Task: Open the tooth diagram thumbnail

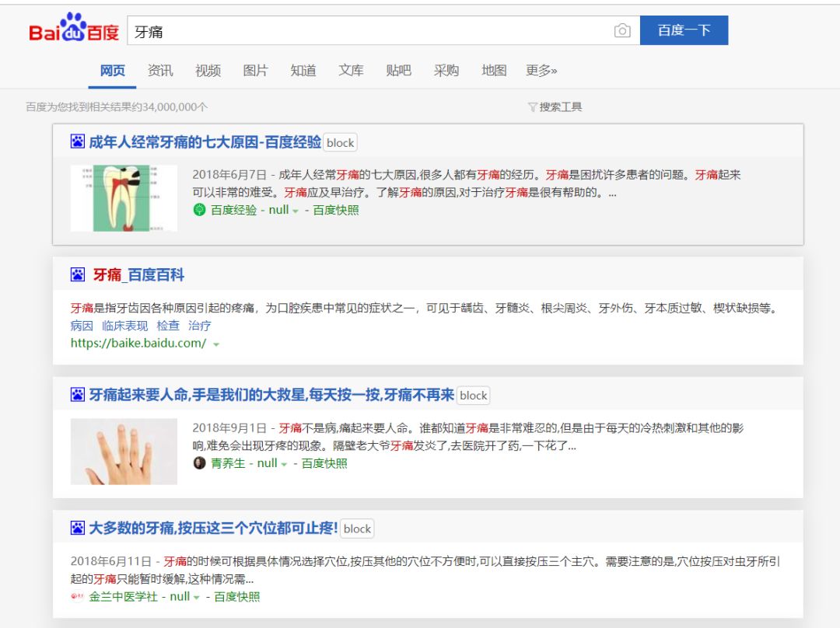Action: coord(124,198)
